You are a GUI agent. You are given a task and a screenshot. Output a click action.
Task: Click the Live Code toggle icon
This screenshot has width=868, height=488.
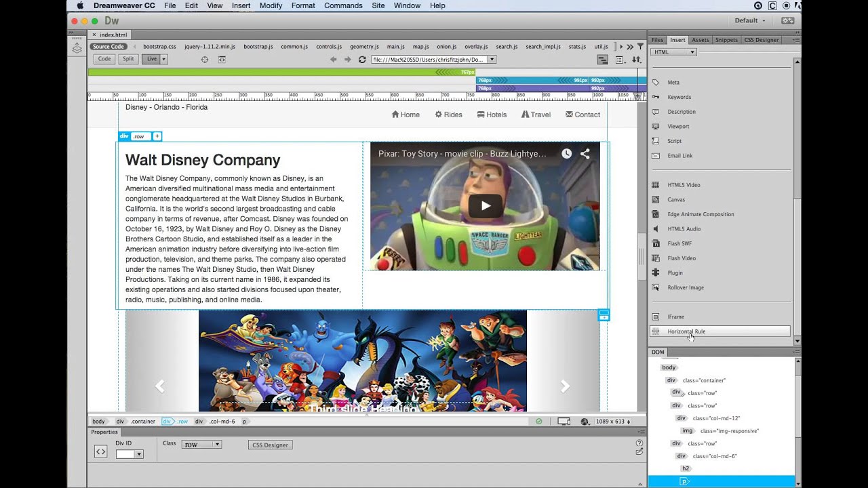coord(222,60)
